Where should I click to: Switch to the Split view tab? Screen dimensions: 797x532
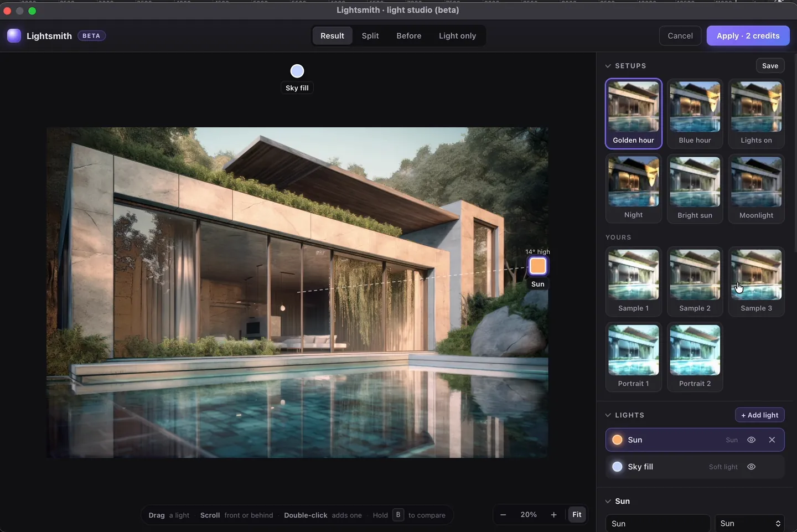370,35
